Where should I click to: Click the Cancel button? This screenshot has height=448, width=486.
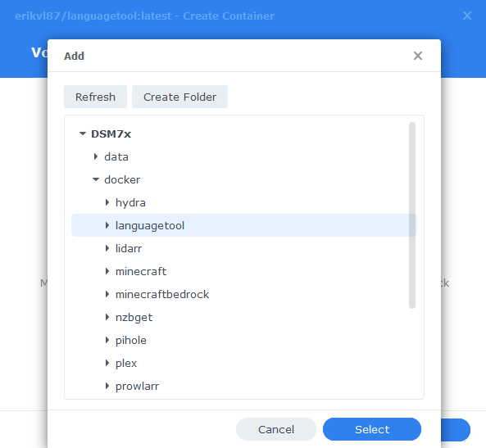point(276,429)
